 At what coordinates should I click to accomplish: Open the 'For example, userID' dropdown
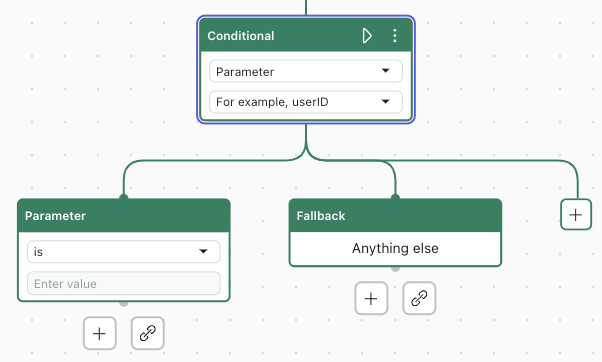306,102
